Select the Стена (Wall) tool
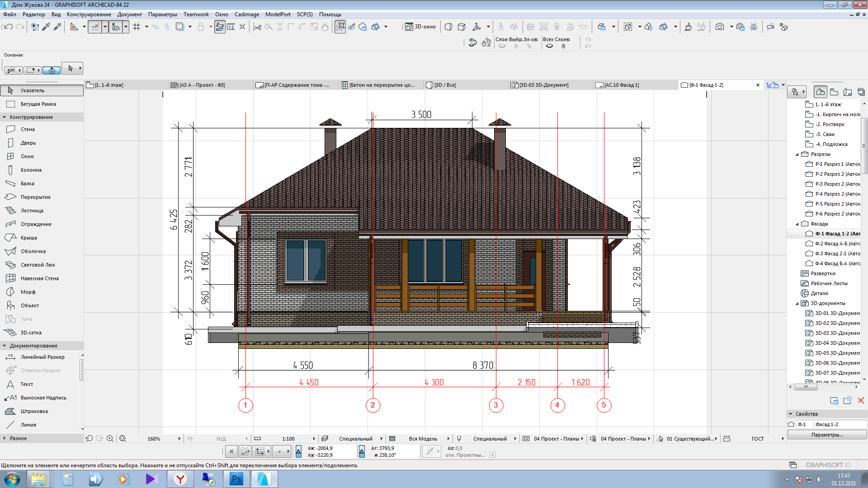 click(x=27, y=129)
